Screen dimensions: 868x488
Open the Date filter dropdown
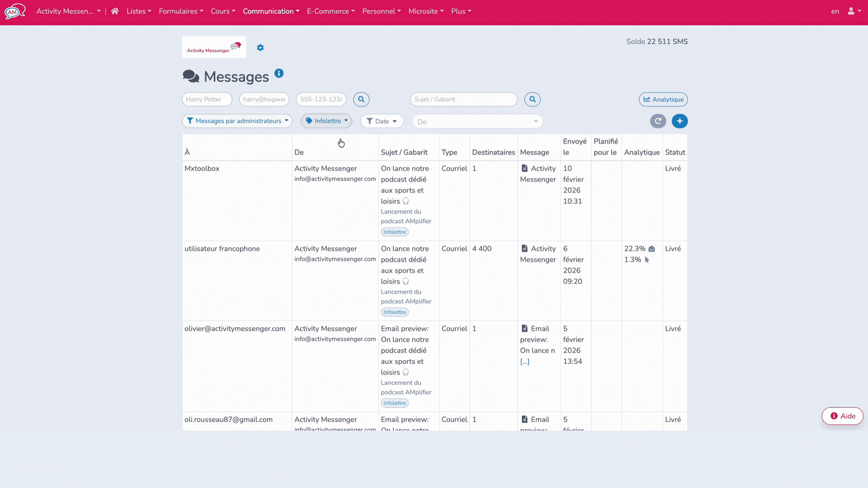(382, 121)
